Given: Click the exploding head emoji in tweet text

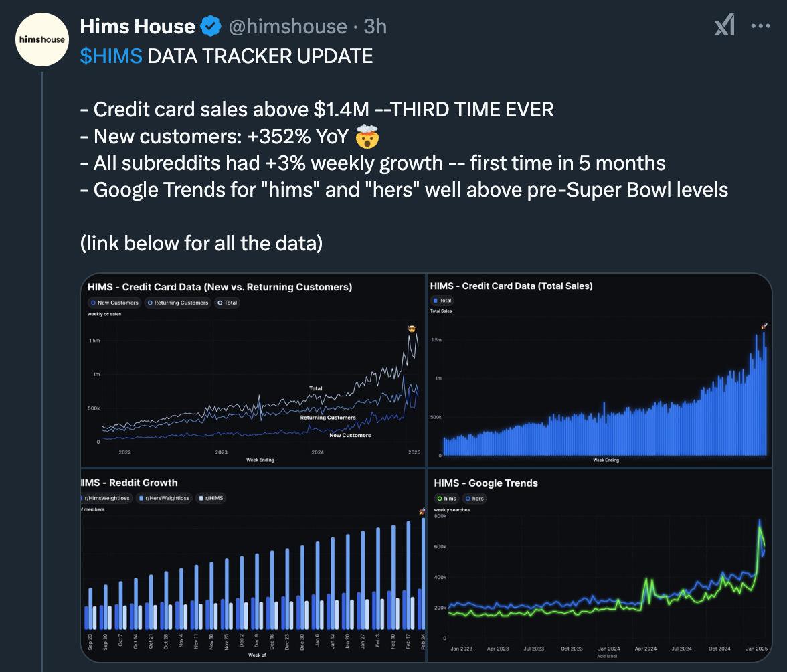Looking at the screenshot, I should 366,137.
